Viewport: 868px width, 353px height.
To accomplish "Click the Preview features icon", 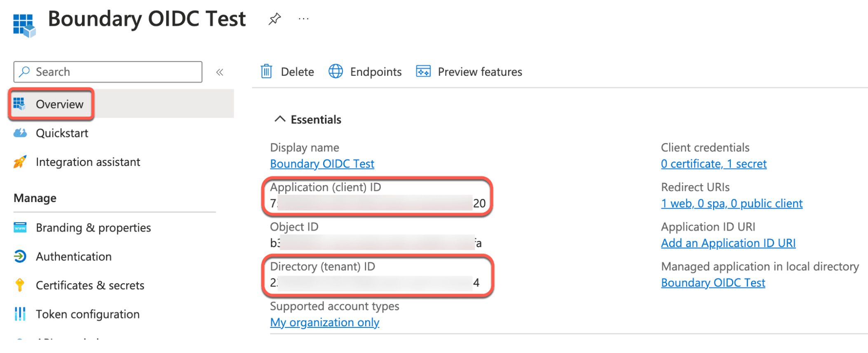I will (423, 71).
